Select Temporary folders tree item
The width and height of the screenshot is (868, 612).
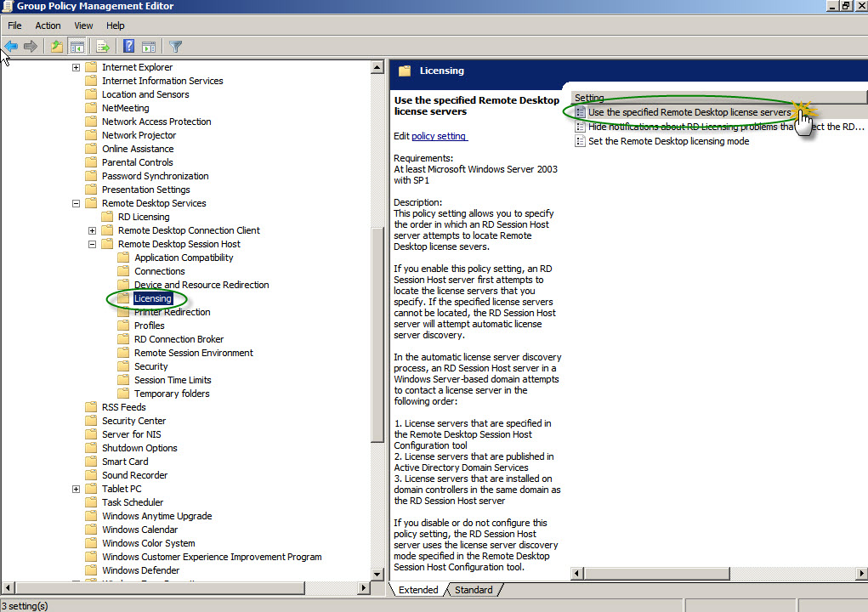coord(172,394)
